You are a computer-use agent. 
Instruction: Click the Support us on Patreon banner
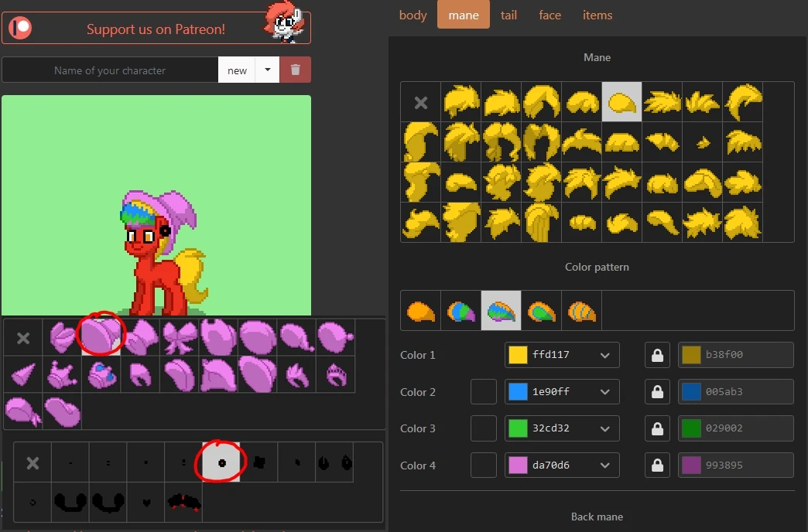tap(156, 28)
